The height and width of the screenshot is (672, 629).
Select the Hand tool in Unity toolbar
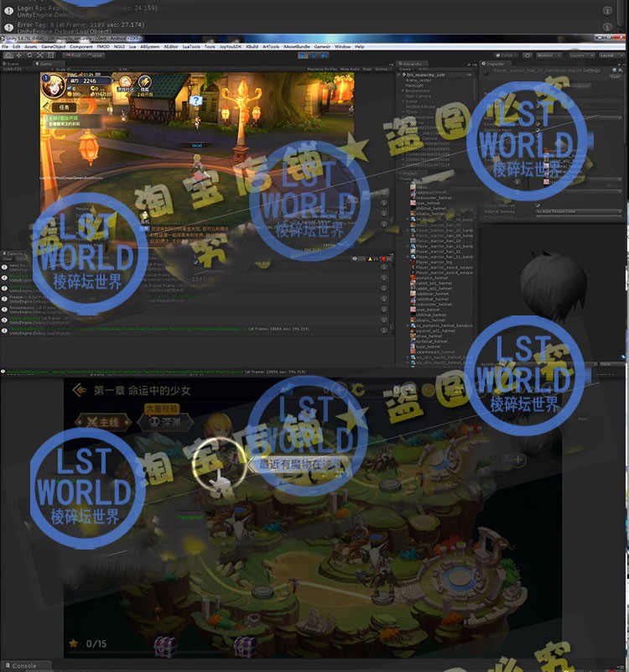click(x=8, y=55)
